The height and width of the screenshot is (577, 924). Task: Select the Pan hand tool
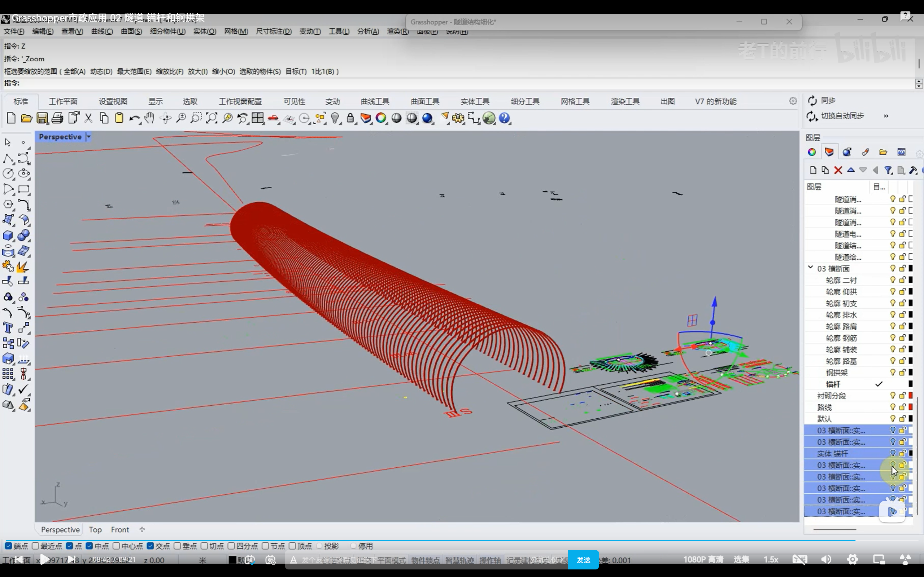[149, 118]
